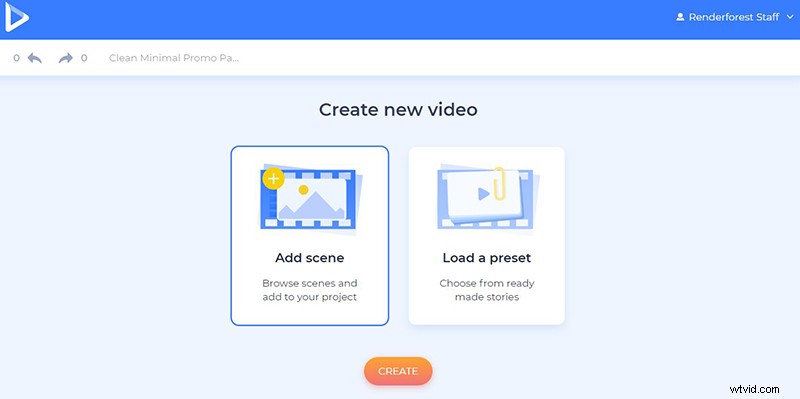
Task: Click the yellow plus badge on Add scene
Action: [x=273, y=179]
